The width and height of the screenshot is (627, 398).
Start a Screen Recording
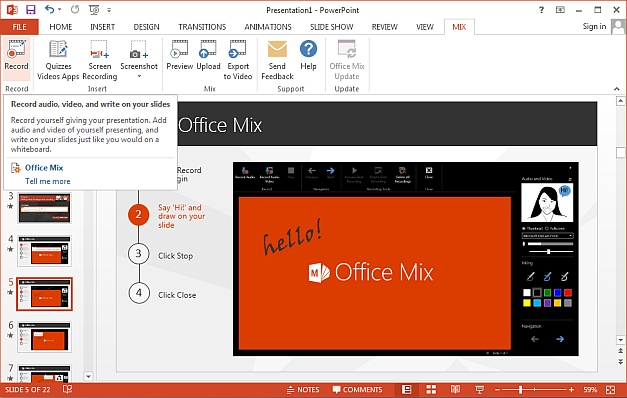pos(100,60)
